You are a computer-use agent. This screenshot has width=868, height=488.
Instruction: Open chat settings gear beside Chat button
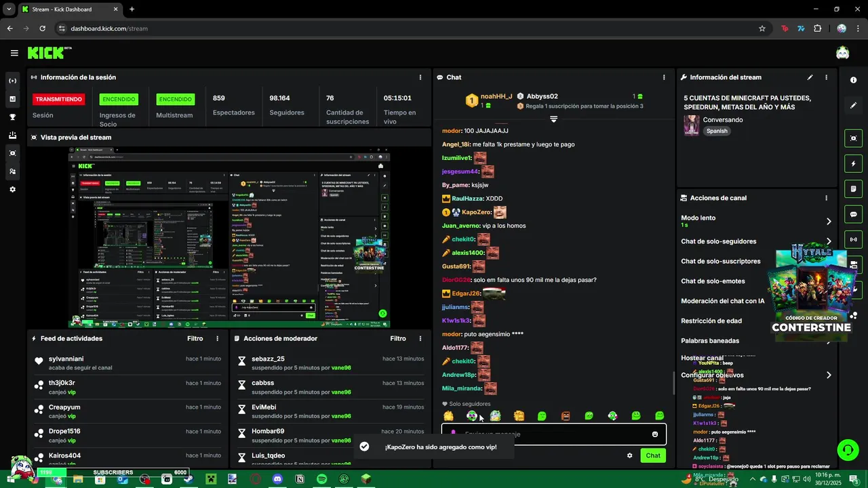pyautogui.click(x=629, y=455)
